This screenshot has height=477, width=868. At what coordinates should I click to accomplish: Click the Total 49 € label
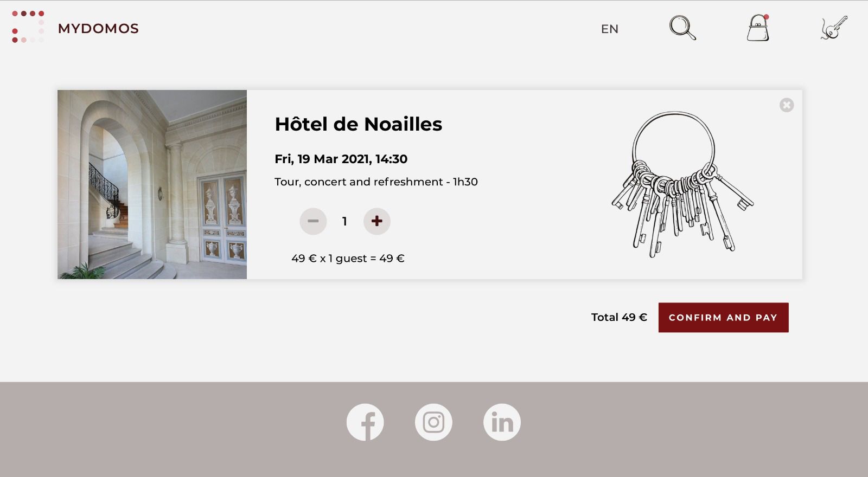619,317
